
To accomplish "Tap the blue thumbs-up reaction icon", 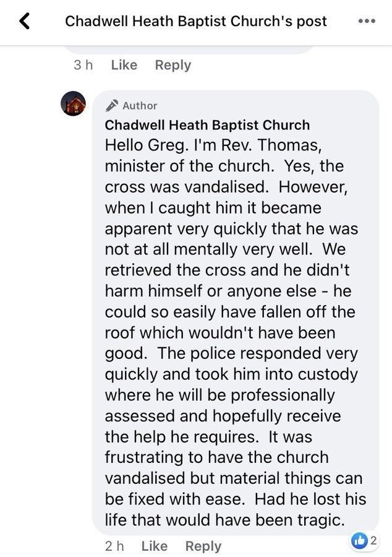I will (x=359, y=541).
